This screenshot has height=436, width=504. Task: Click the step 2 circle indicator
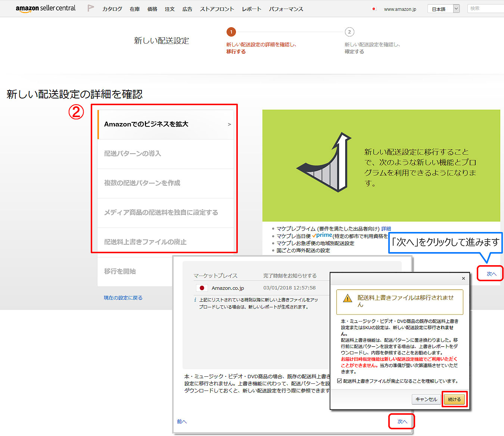click(x=349, y=32)
